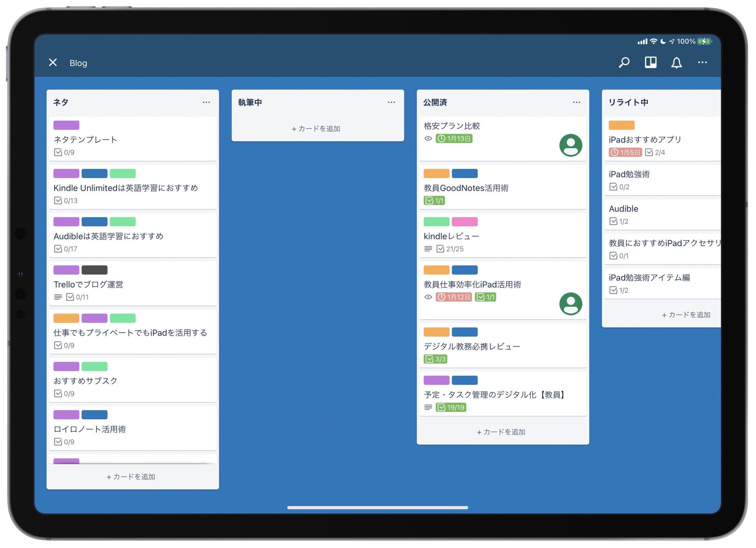Click the リライト中 list title

[628, 102]
